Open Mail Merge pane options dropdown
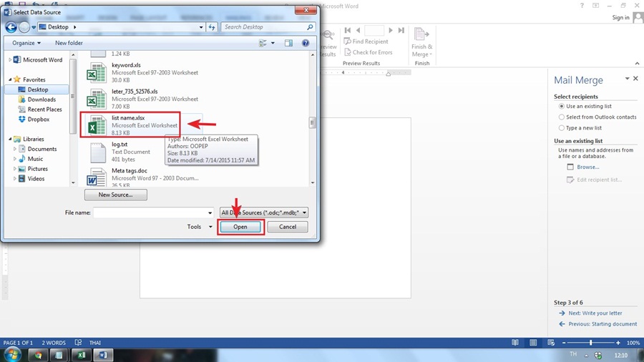 coord(627,79)
